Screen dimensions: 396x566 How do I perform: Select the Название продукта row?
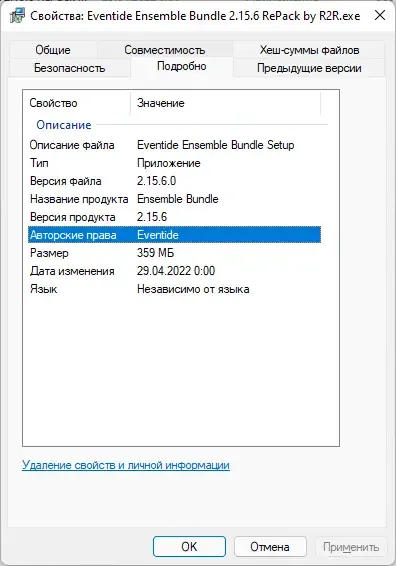[x=174, y=199]
